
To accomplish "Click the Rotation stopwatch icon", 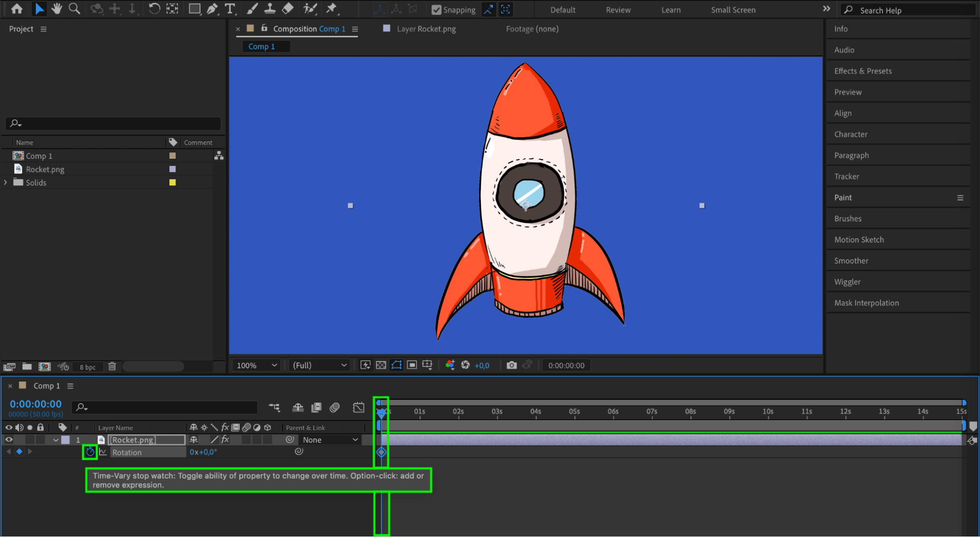I will [90, 452].
